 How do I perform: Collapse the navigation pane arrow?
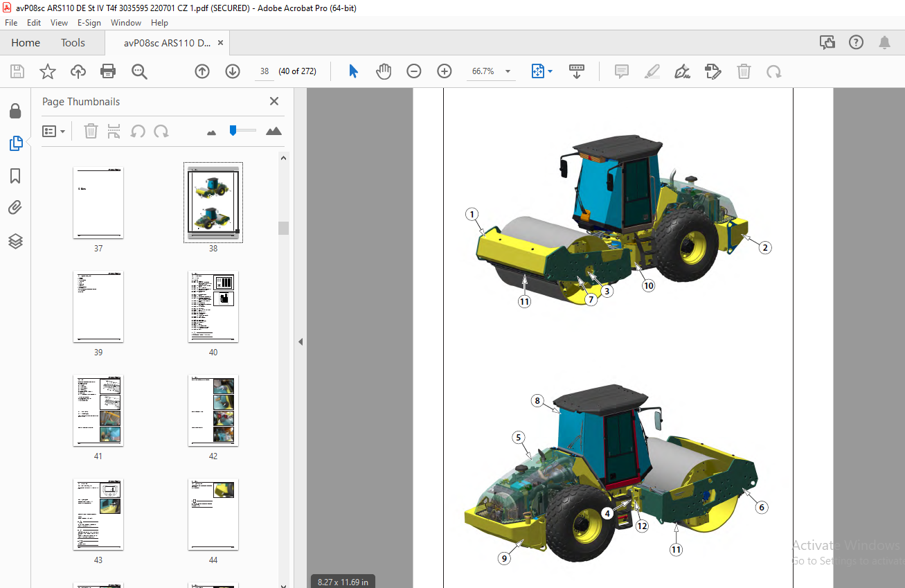tap(300, 341)
